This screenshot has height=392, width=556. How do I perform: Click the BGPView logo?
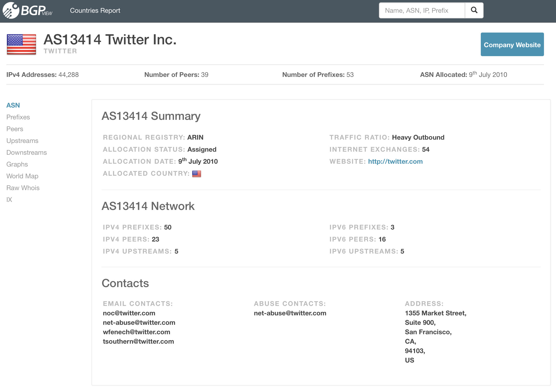pyautogui.click(x=27, y=10)
